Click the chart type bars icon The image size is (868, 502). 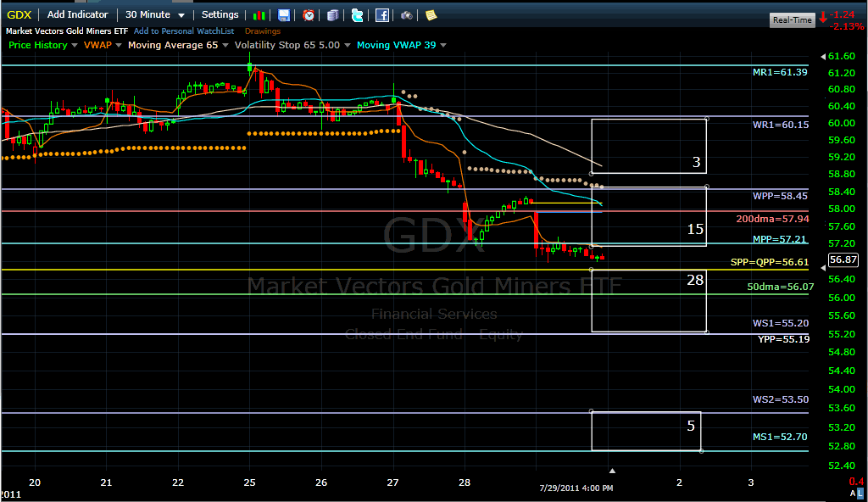(x=259, y=15)
